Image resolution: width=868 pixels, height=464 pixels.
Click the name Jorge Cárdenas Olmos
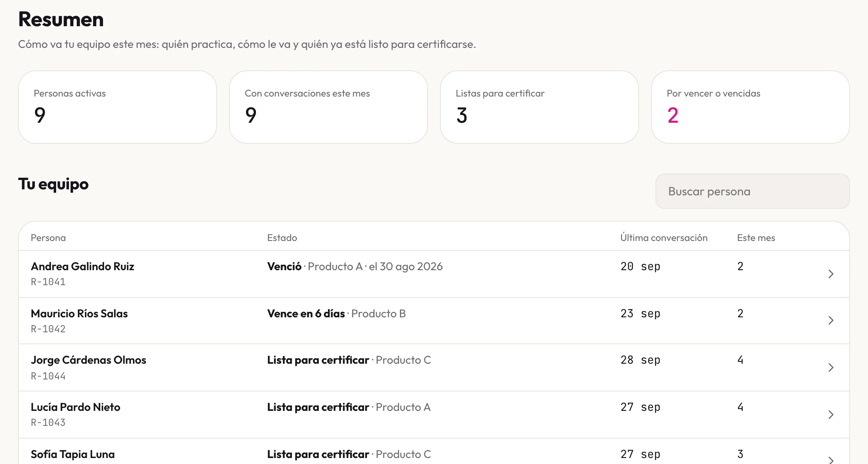(88, 360)
